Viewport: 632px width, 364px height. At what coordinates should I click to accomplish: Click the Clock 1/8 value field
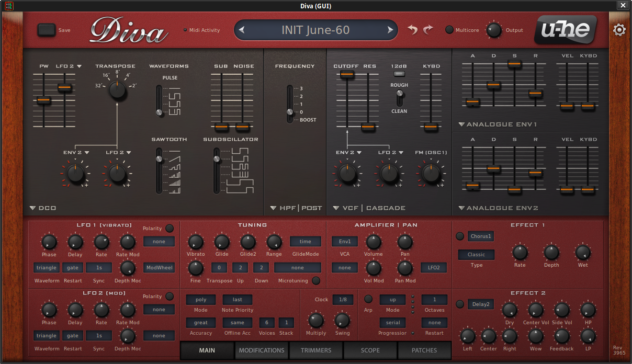(x=343, y=300)
